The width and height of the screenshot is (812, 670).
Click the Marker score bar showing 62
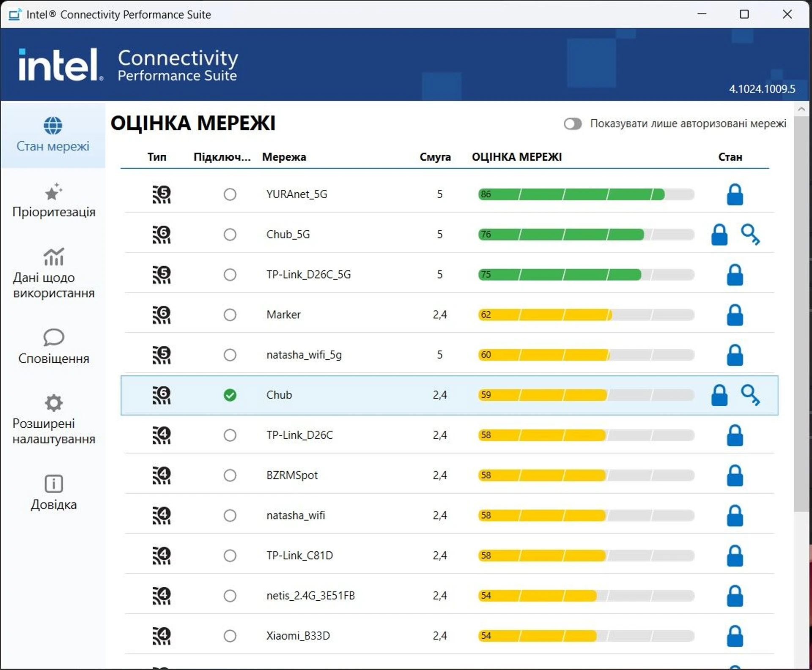point(586,315)
